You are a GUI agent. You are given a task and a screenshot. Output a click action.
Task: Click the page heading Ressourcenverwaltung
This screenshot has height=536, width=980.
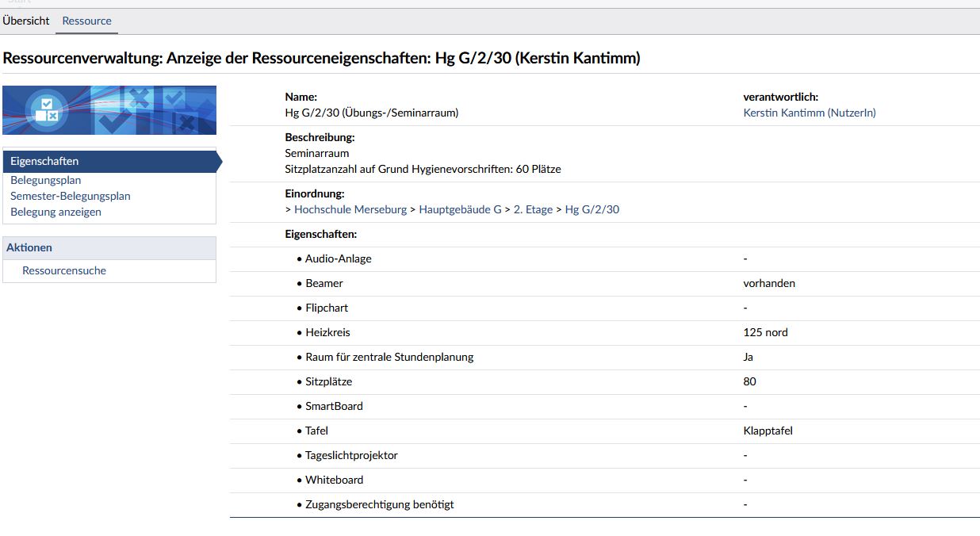[x=321, y=59]
